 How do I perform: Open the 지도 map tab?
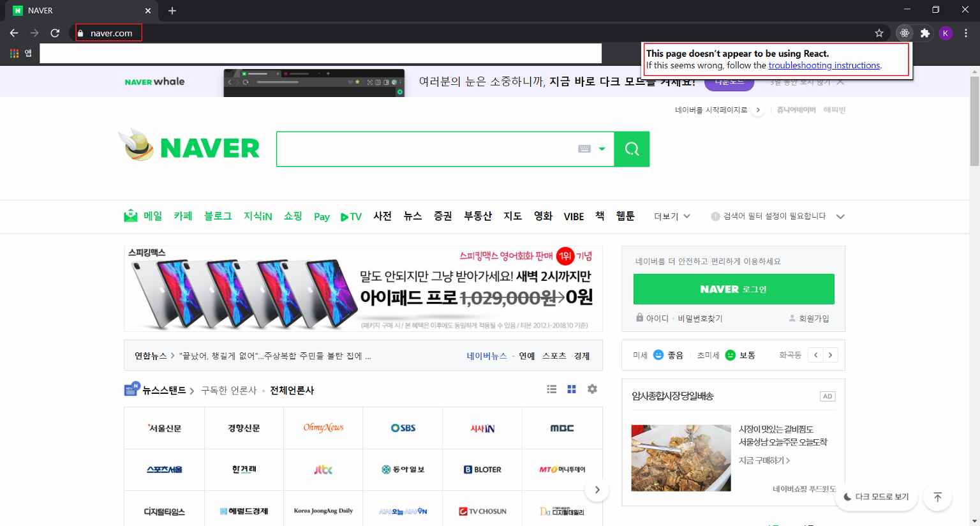(512, 216)
